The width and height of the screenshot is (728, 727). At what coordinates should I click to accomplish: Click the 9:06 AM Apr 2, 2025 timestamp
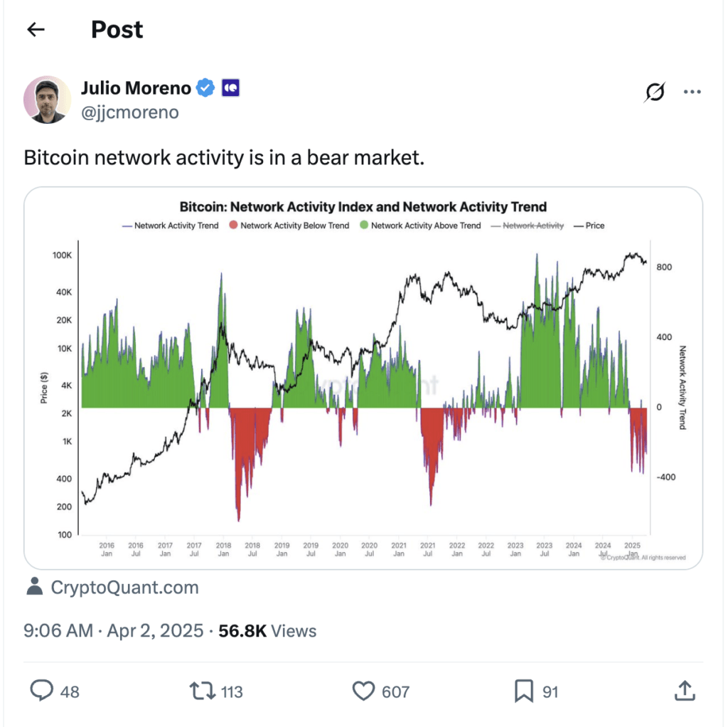coord(113,631)
